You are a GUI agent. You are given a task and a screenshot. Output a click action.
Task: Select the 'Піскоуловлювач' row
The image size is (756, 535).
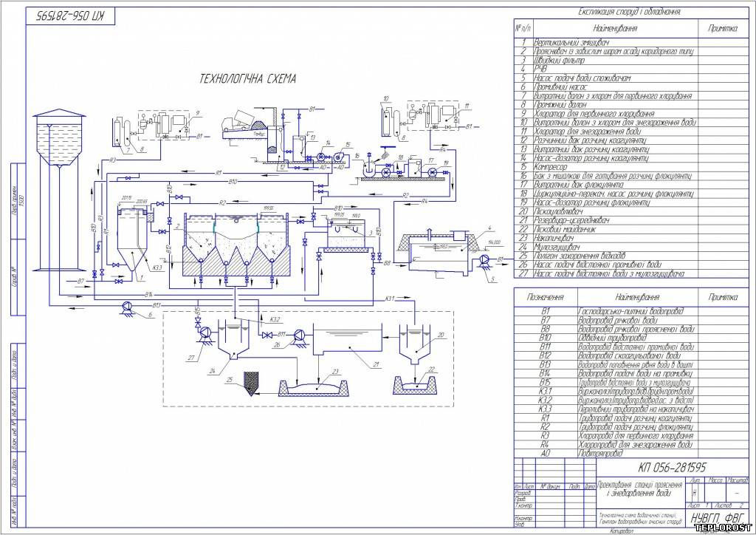pos(633,211)
